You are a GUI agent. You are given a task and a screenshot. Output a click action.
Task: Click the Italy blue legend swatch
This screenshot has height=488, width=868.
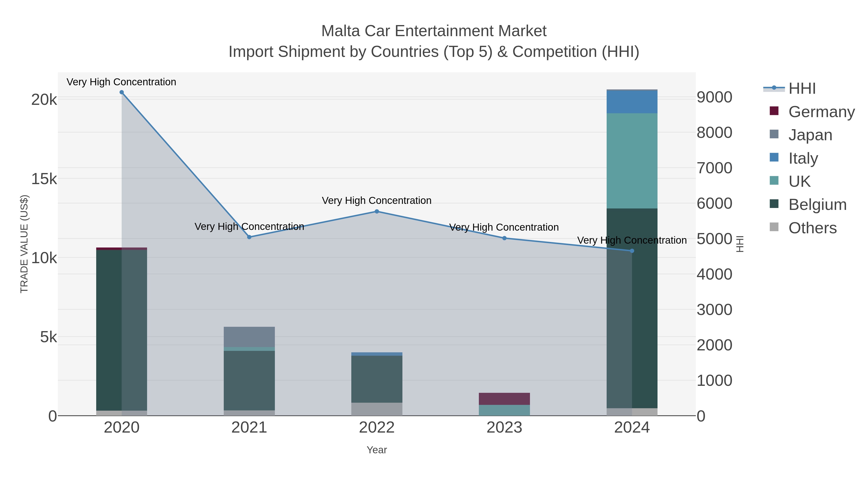774,157
